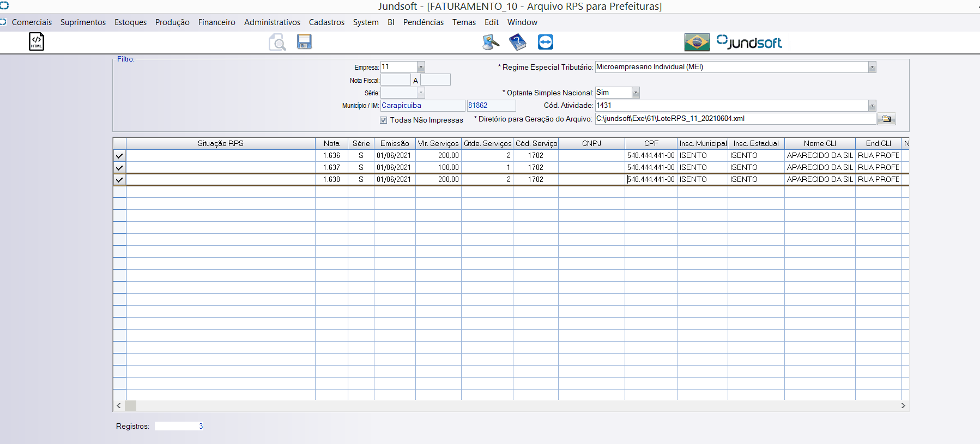Click the search preview magnifier icon
980x444 pixels.
[x=277, y=42]
